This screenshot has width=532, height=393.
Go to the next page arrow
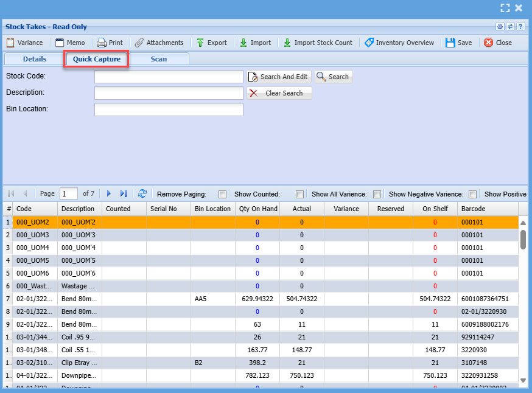tap(109, 193)
